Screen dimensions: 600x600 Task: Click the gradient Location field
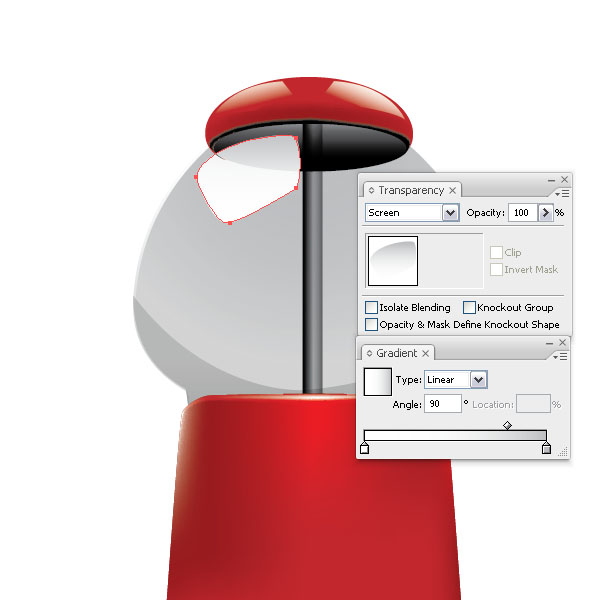click(x=533, y=404)
